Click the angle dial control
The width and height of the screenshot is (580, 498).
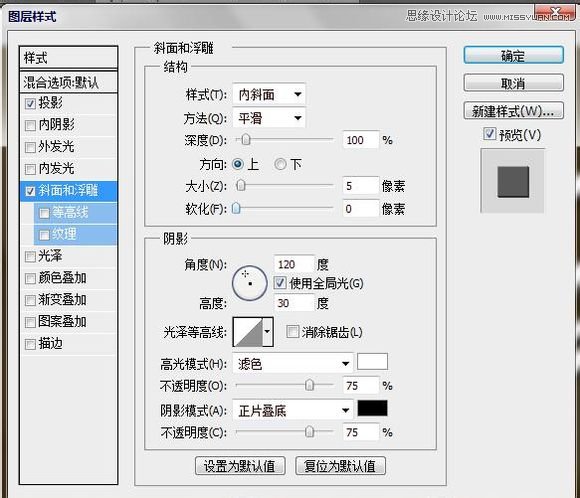coord(250,283)
